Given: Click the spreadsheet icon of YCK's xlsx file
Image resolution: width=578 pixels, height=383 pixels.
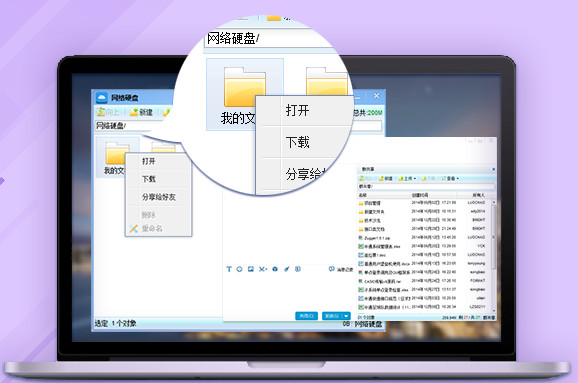Looking at the screenshot, I should coord(361,246).
